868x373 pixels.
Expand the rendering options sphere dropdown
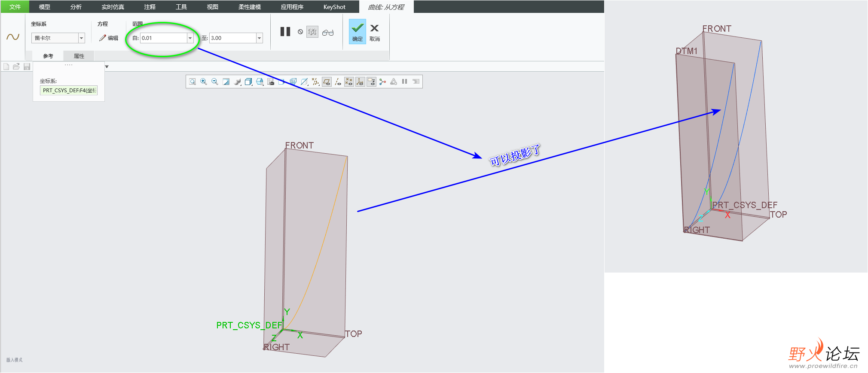pos(238,82)
